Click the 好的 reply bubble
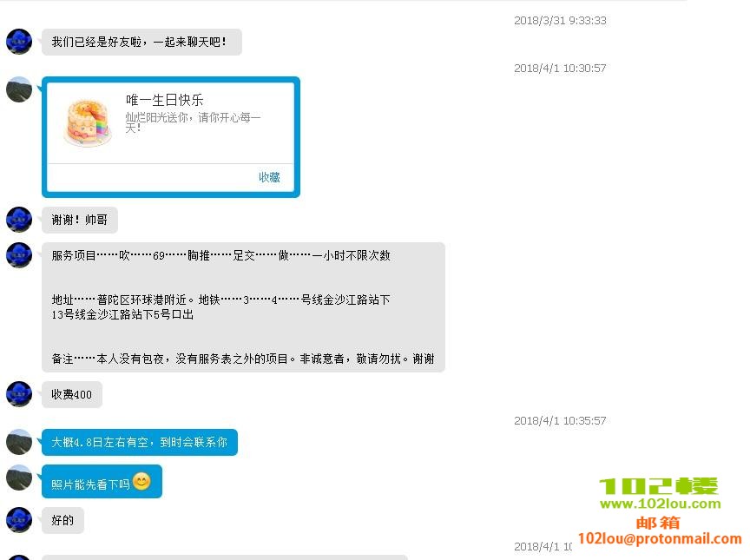 point(62,520)
